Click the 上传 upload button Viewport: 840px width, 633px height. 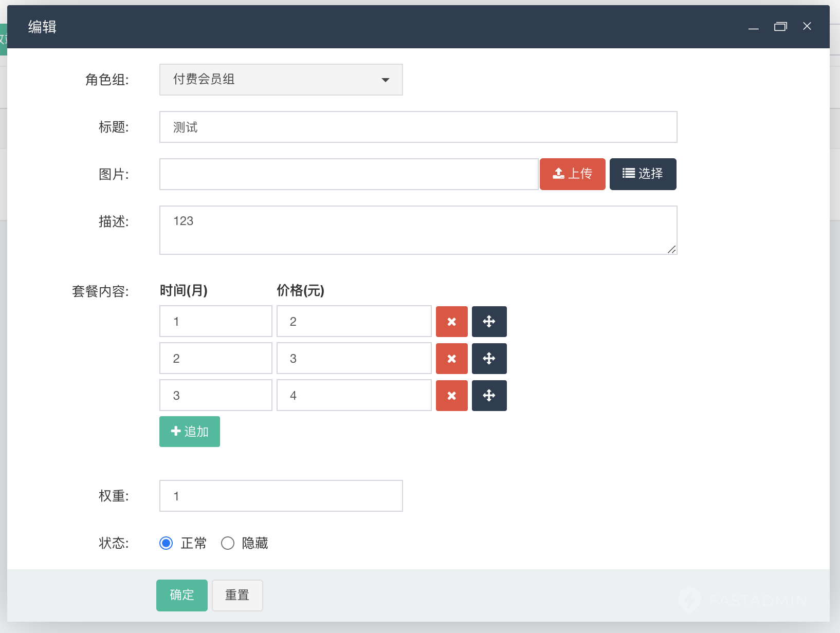573,174
